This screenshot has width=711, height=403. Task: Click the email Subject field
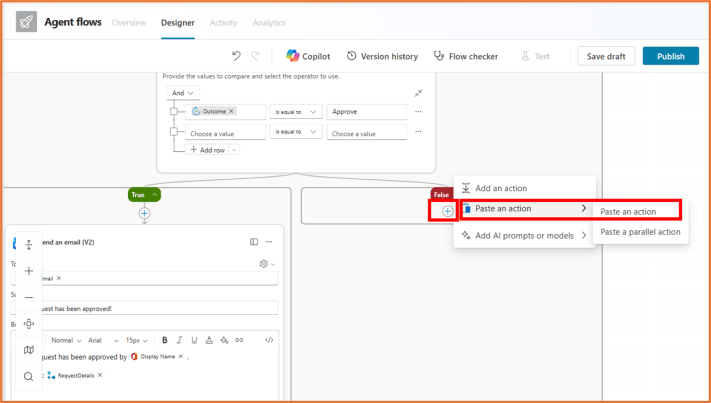[x=144, y=308]
